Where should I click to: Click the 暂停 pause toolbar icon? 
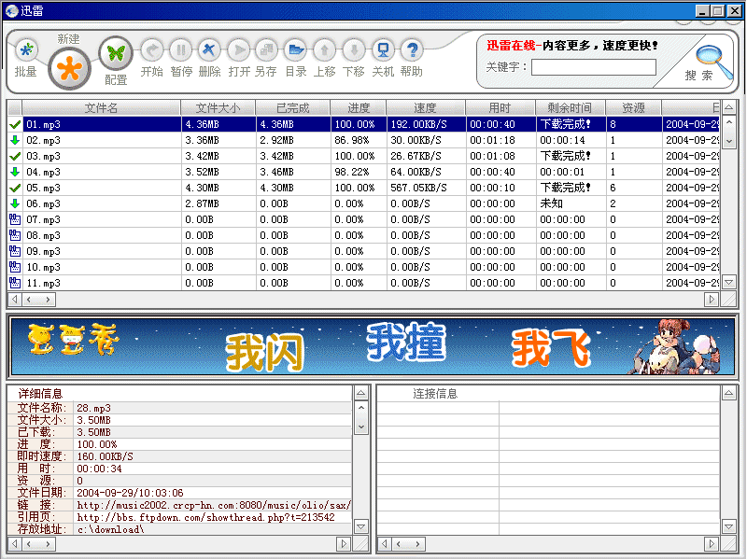click(x=181, y=50)
